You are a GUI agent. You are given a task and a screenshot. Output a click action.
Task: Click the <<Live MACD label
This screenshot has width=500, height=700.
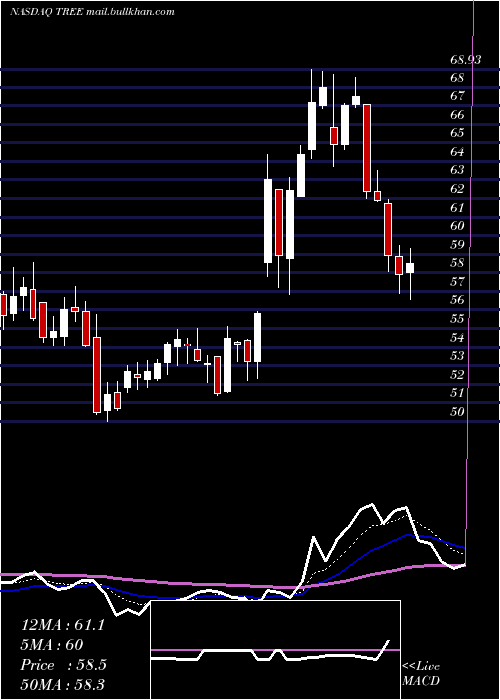(x=421, y=674)
